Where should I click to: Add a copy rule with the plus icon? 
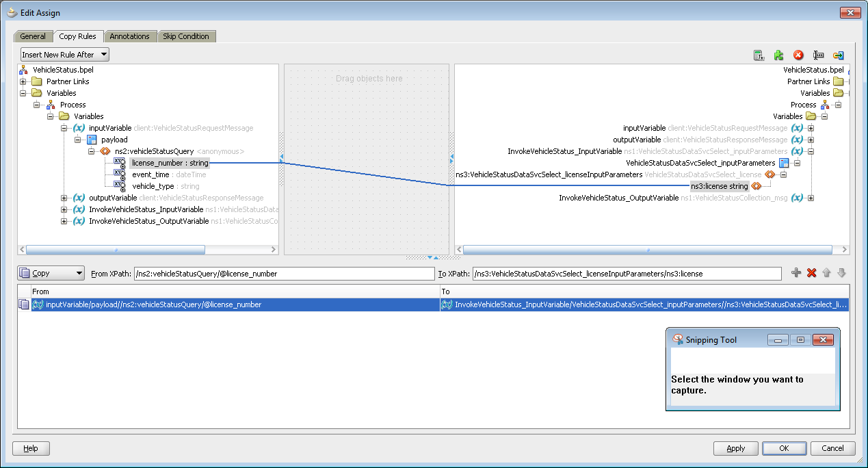point(796,273)
